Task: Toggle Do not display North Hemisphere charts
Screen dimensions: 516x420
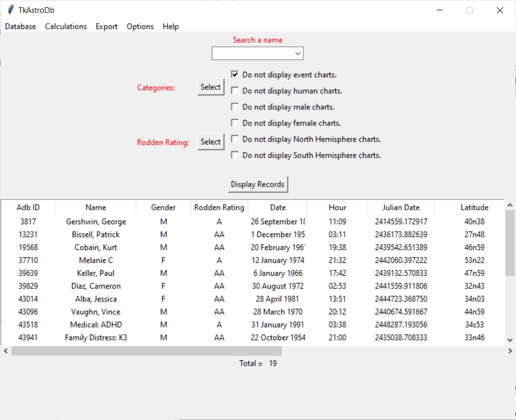Action: click(x=235, y=139)
